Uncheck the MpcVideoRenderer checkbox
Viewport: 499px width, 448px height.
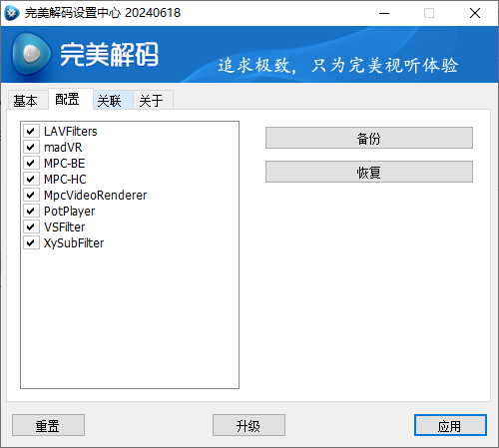coord(31,195)
